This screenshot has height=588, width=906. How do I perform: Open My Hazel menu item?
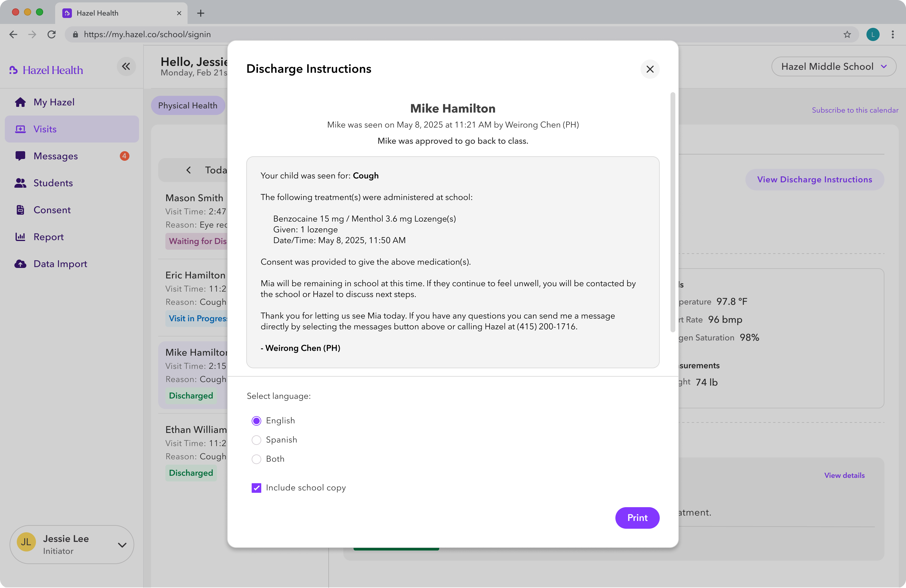(72, 102)
